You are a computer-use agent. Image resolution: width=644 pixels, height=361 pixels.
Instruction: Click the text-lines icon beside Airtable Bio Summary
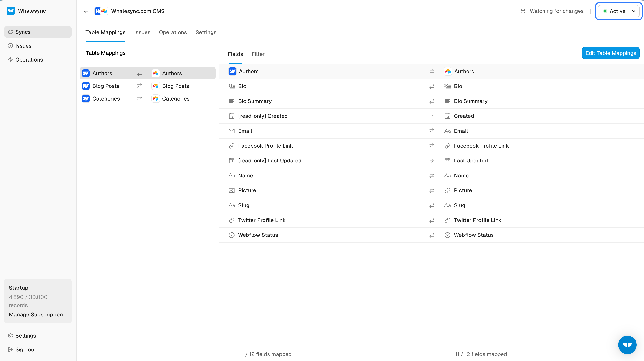click(x=447, y=101)
